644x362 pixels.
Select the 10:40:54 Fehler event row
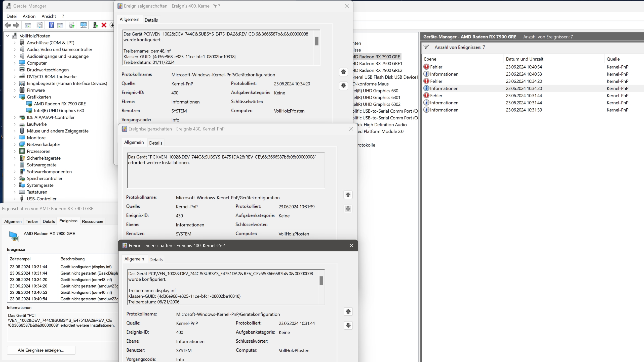524,67
